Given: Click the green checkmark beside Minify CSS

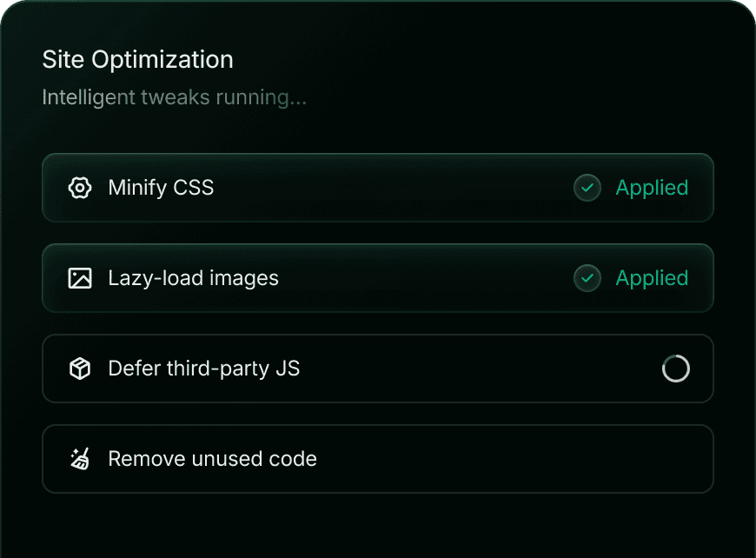Looking at the screenshot, I should click(587, 188).
